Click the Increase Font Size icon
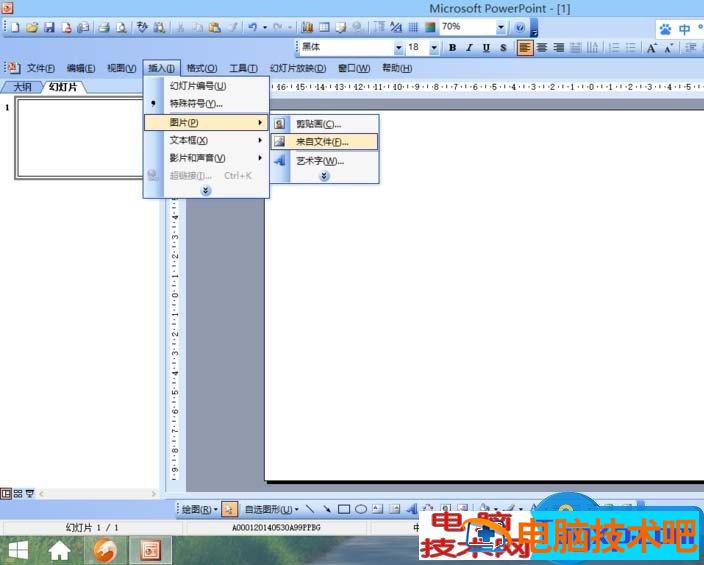 pyautogui.click(x=651, y=48)
